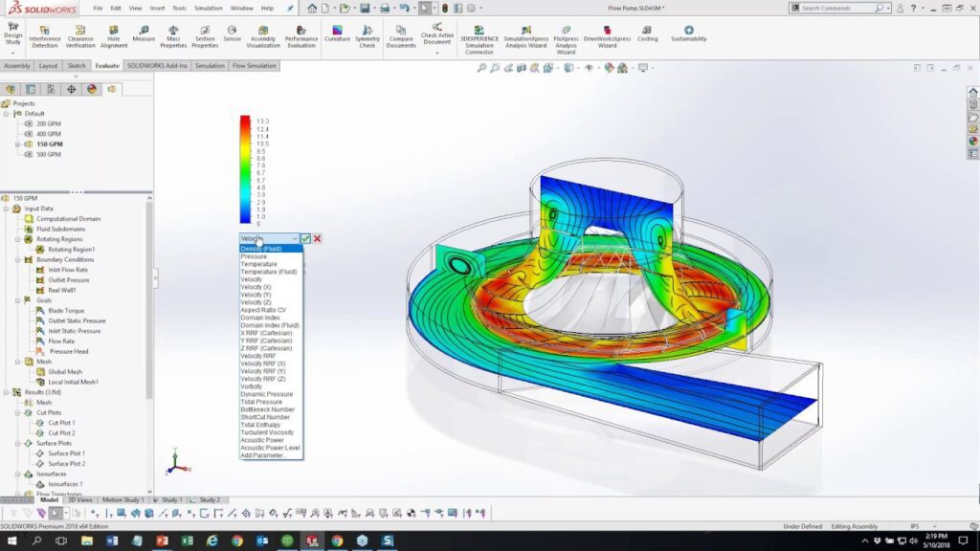Screen dimensions: 980x551
Task: Click the color legend bar
Action: (x=246, y=170)
